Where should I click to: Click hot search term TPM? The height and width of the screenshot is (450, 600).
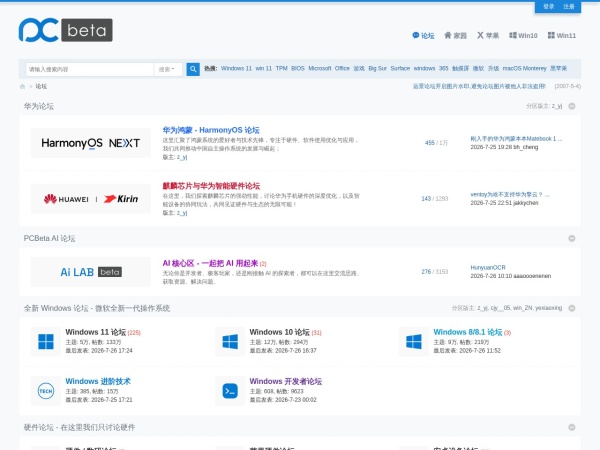(x=282, y=68)
